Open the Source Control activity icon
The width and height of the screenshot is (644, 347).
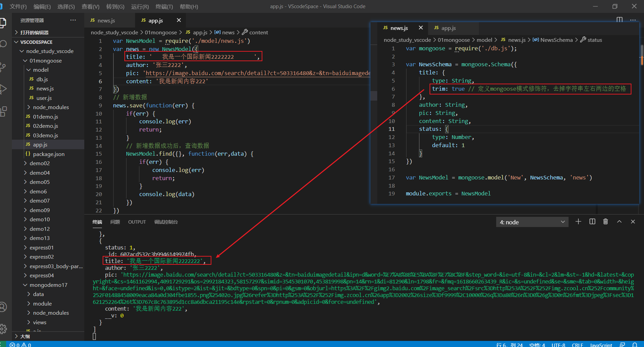click(3, 67)
